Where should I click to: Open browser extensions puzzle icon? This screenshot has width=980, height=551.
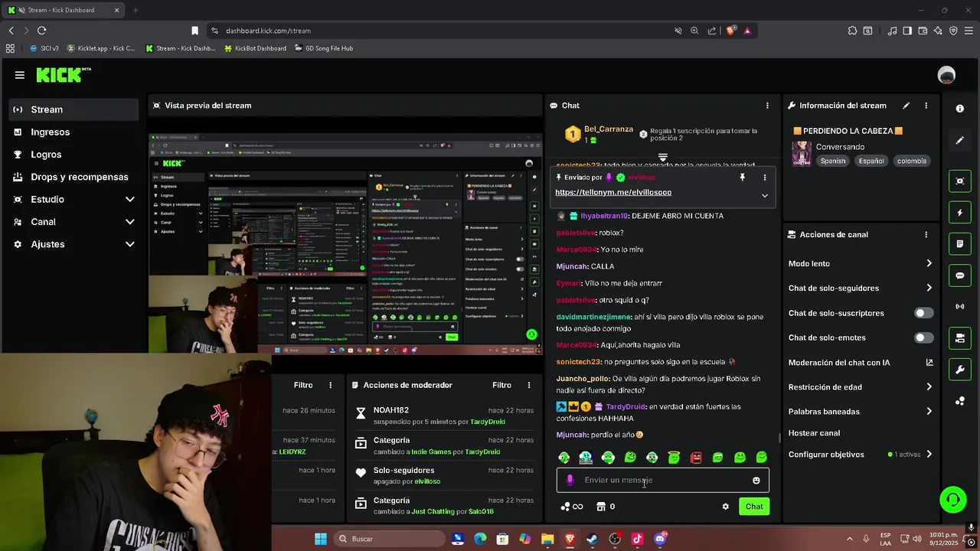pyautogui.click(x=852, y=31)
